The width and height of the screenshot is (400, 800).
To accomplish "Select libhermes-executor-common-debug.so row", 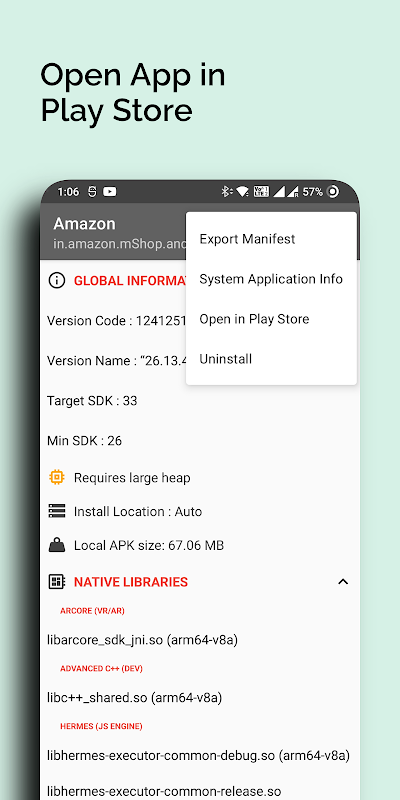I will (198, 755).
